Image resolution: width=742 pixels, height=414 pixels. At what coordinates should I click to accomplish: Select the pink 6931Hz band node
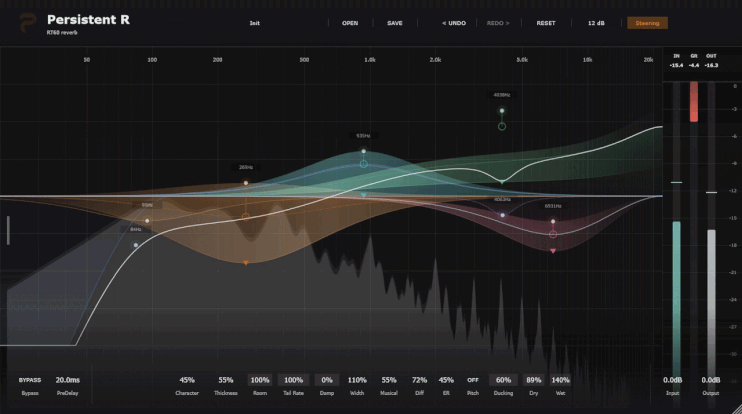pyautogui.click(x=553, y=221)
